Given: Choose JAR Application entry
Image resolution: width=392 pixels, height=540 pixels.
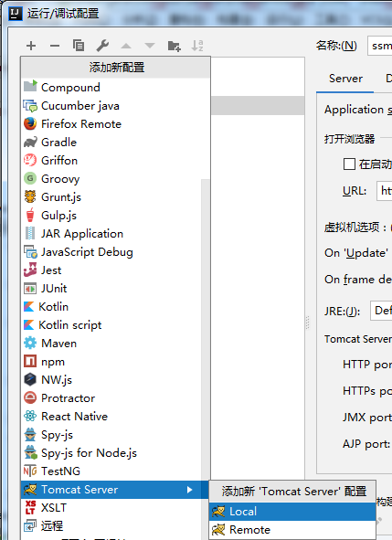Looking at the screenshot, I should tap(111, 233).
